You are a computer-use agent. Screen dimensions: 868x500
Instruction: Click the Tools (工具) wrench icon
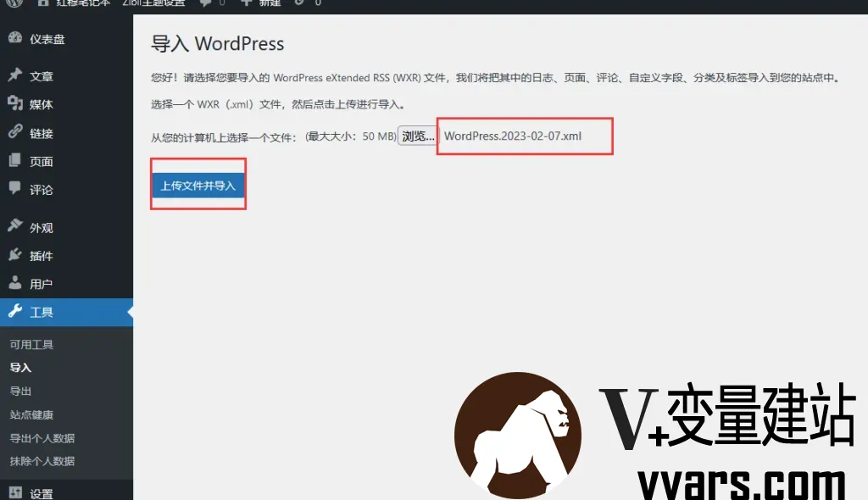click(x=14, y=312)
